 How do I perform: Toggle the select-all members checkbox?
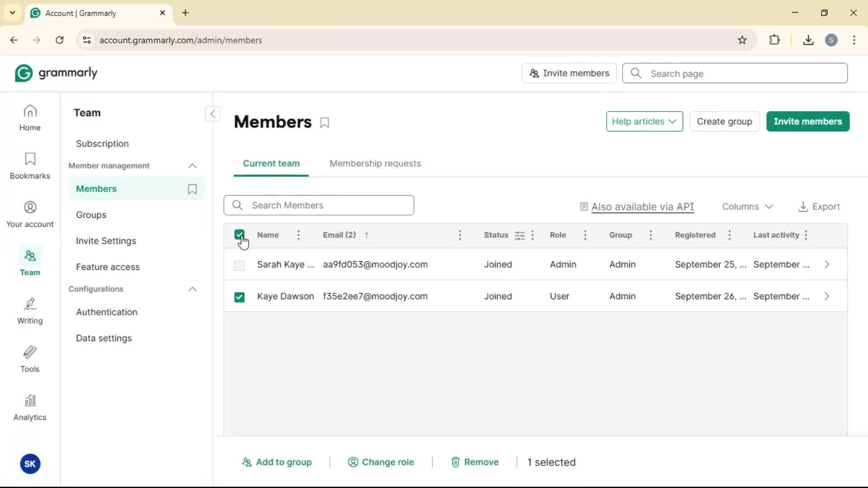click(x=239, y=235)
